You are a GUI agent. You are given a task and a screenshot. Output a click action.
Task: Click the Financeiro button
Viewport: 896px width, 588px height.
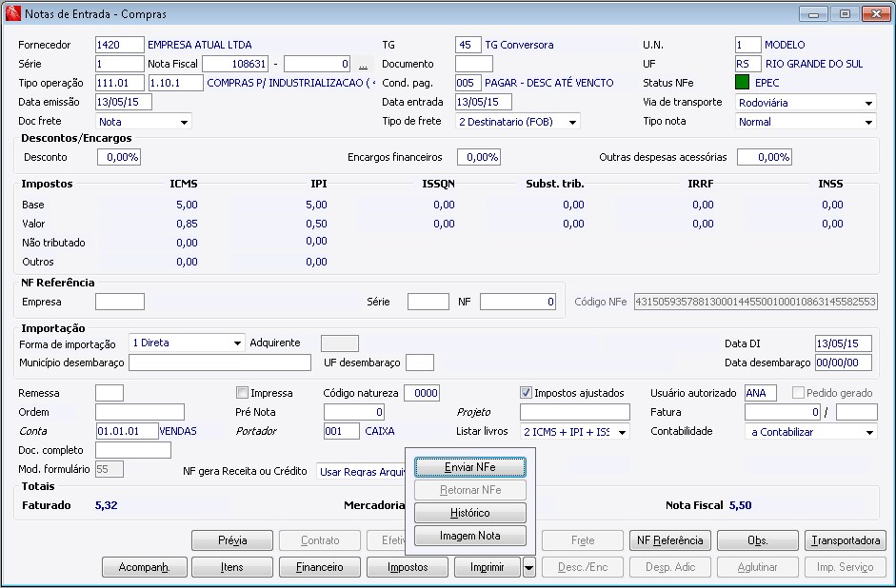point(320,567)
